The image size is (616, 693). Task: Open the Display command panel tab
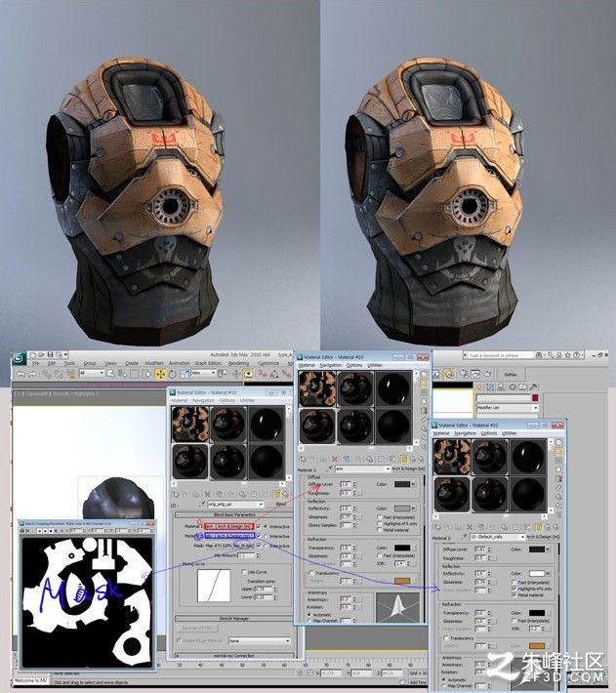pos(522,387)
